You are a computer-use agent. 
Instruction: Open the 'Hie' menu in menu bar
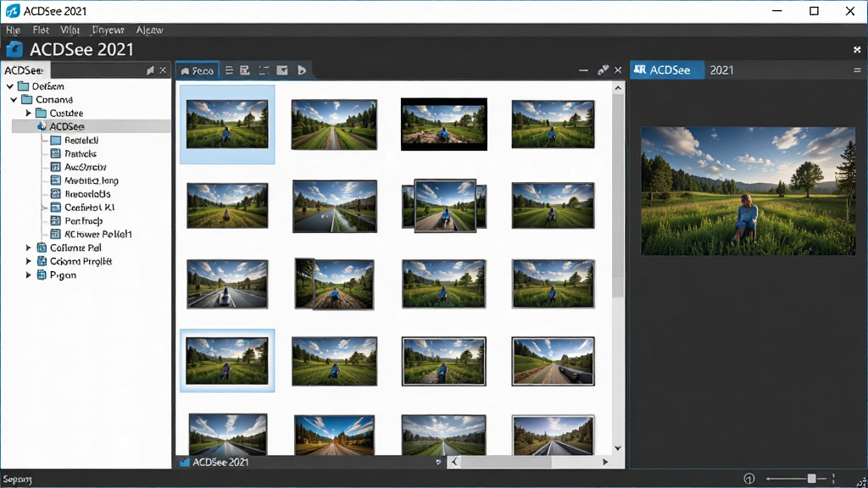point(14,30)
